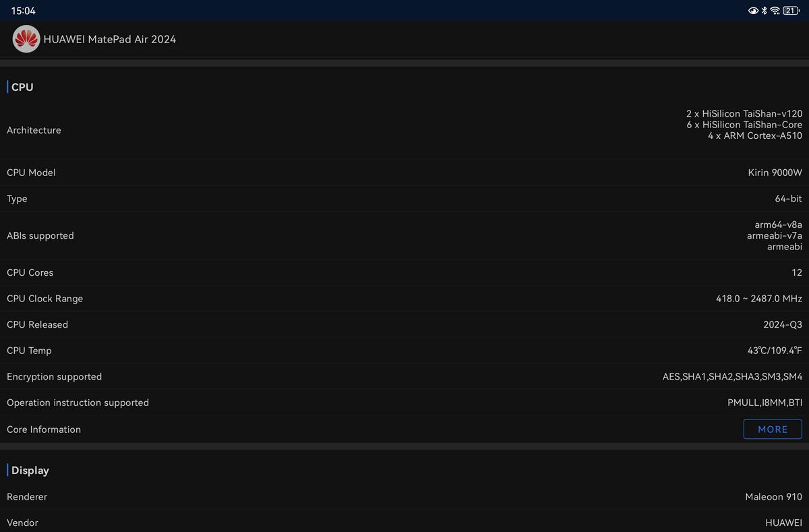Screen dimensions: 809x532
Task: Click the Vendor label
Action: tap(22, 523)
